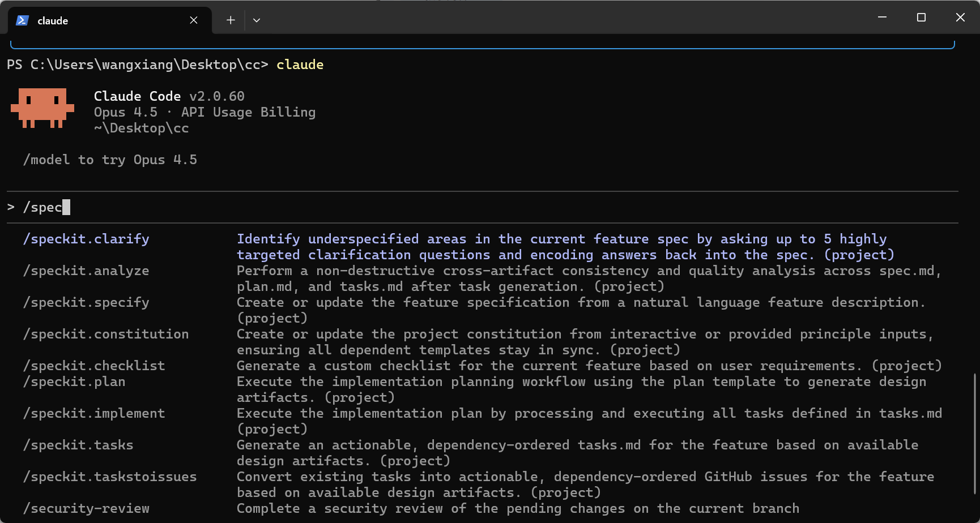
Task: Choose the /speckit.specify suggestion
Action: pyautogui.click(x=86, y=302)
